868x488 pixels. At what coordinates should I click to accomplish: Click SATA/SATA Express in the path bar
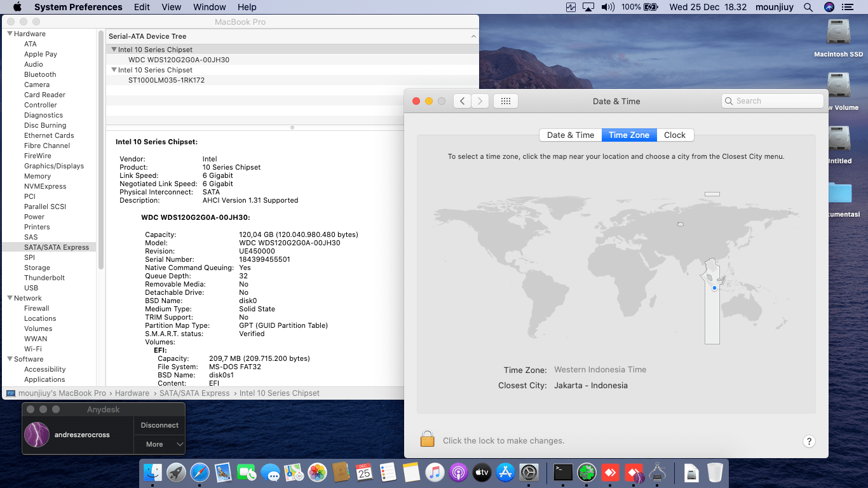pos(194,393)
